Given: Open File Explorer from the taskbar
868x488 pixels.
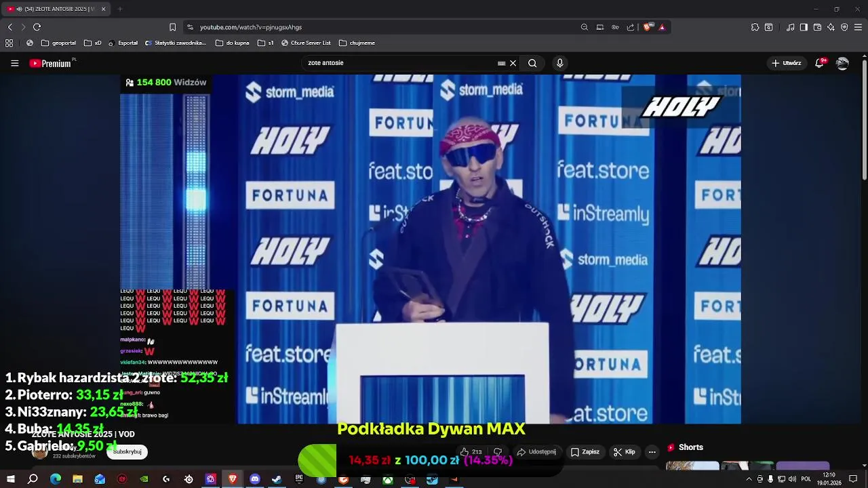Looking at the screenshot, I should [x=77, y=479].
